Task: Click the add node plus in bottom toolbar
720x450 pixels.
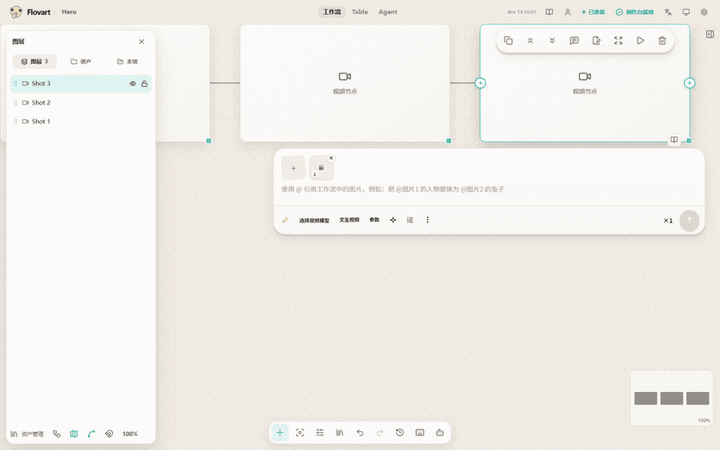Action: [280, 433]
